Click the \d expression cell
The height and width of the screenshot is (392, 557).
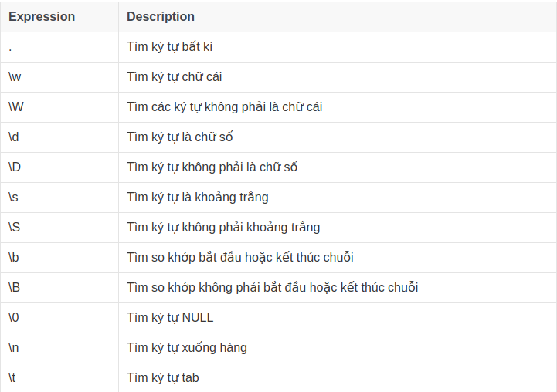click(15, 137)
